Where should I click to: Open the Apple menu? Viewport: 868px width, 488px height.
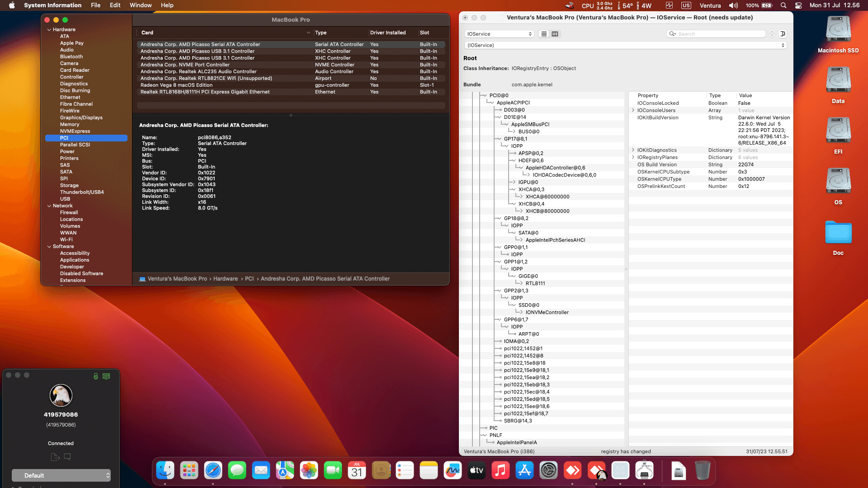point(12,5)
